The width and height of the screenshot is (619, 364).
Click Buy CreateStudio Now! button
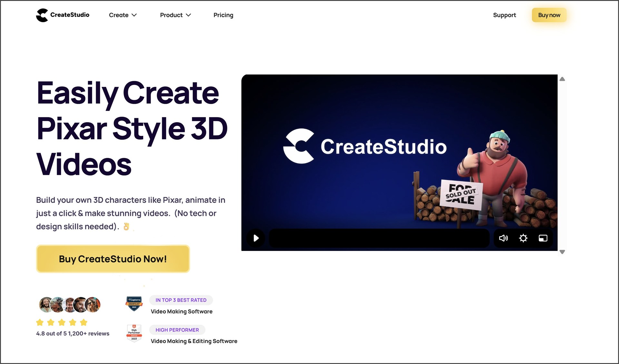[x=113, y=259]
